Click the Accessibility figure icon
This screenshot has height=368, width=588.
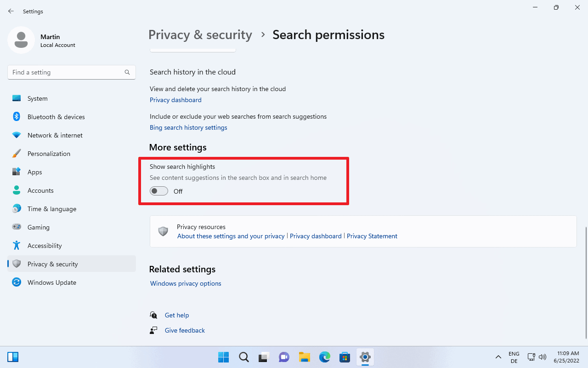[17, 246]
